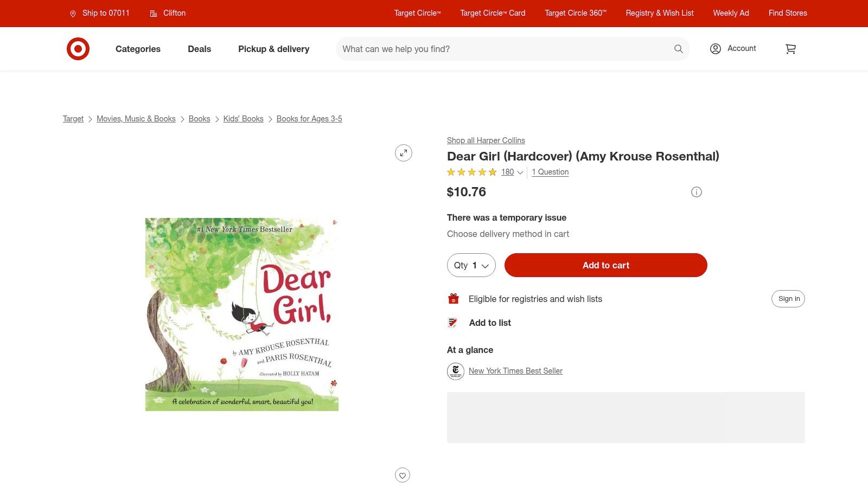Open the Shop all Harper Collins link
This screenshot has height=488, width=868.
click(486, 140)
